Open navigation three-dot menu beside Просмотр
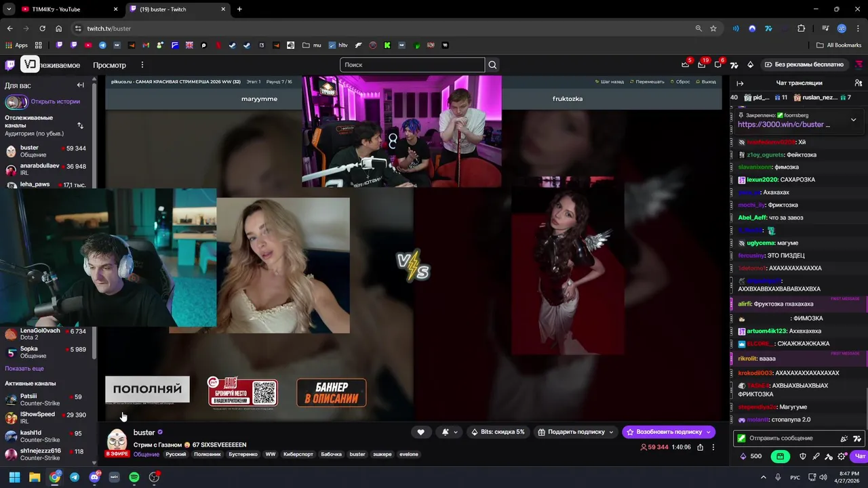The height and width of the screenshot is (488, 868). (142, 65)
